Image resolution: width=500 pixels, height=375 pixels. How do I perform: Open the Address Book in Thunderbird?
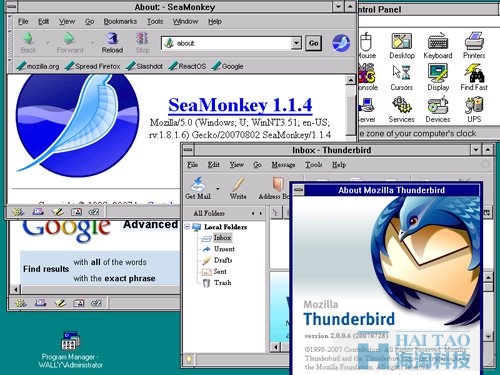point(274,188)
